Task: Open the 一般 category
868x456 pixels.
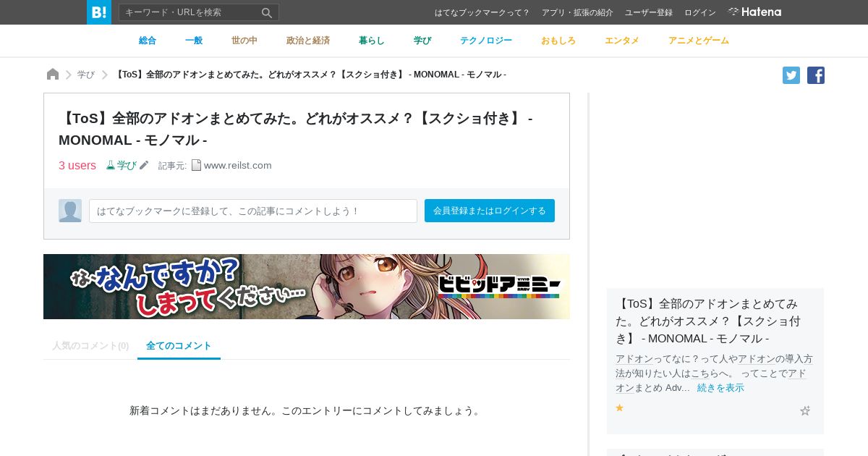Action: [194, 41]
